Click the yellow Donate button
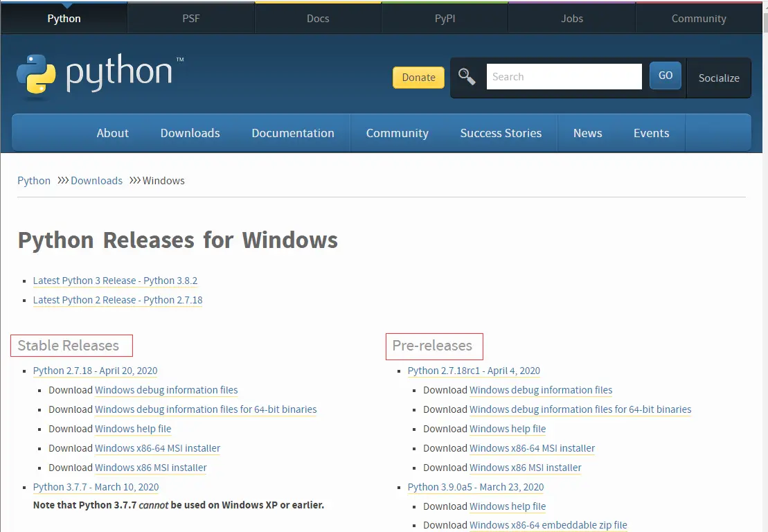768x532 pixels. click(x=418, y=78)
